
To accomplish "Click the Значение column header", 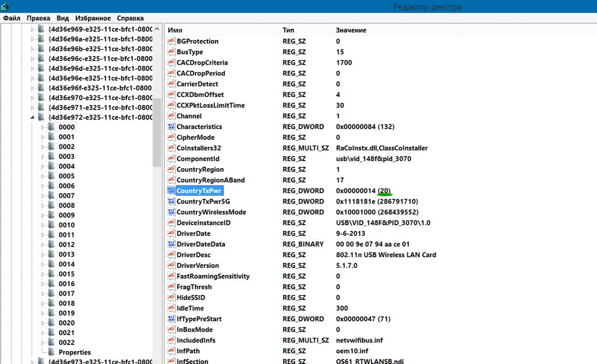I will coord(397,30).
